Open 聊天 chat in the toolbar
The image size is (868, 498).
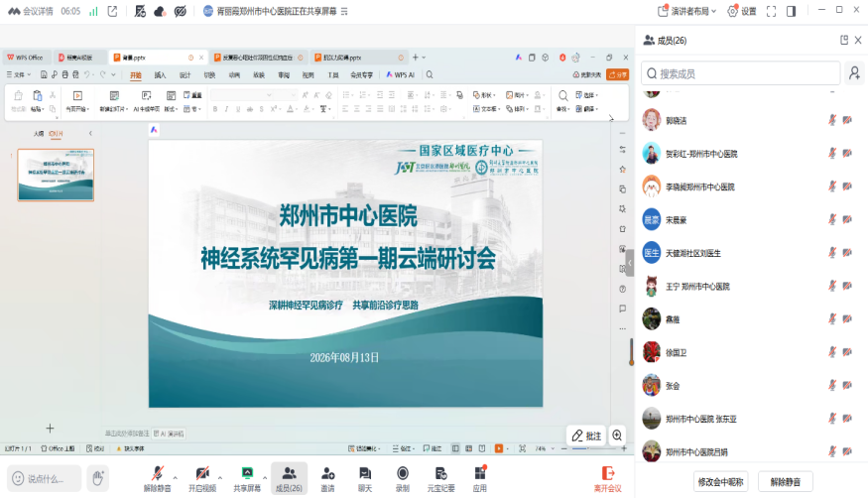[x=365, y=478]
